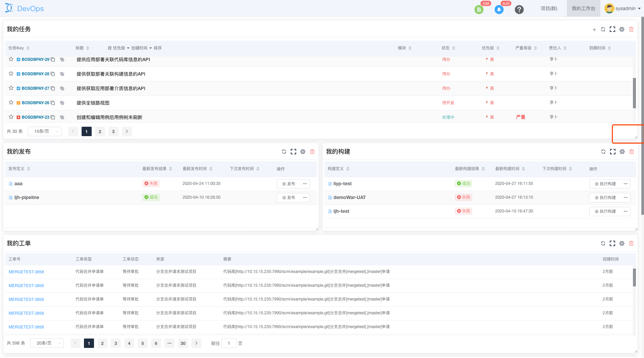This screenshot has height=358, width=644.
Task: Run 执行构建 for ljh-test
Action: (x=605, y=211)
